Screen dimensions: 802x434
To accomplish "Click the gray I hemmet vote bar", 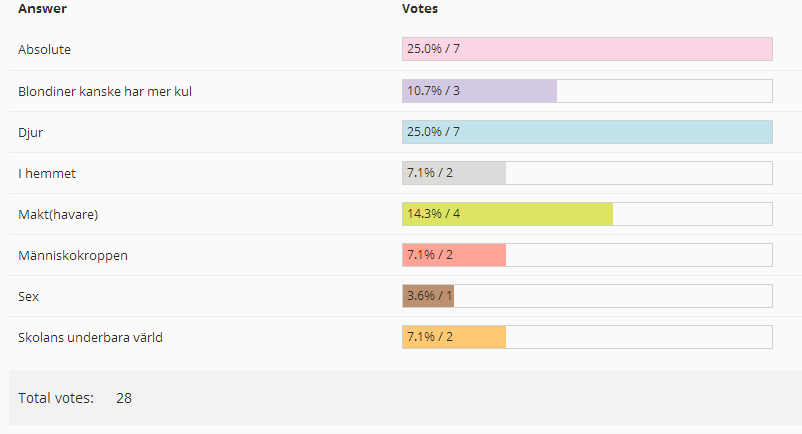I will (454, 173).
